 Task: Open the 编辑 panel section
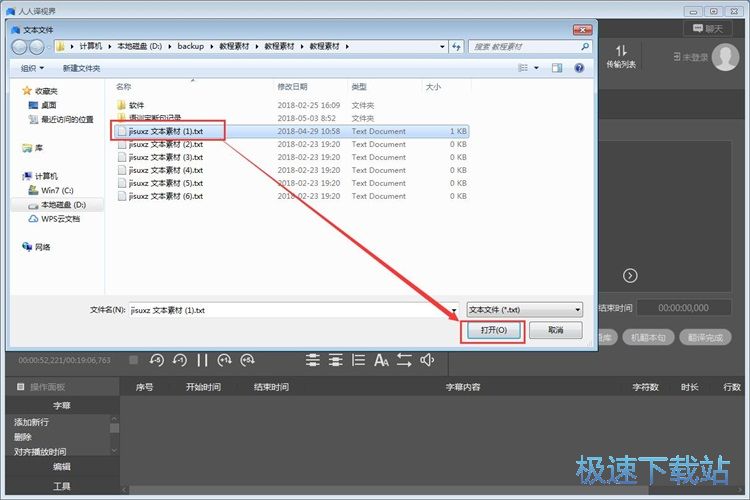click(x=62, y=467)
